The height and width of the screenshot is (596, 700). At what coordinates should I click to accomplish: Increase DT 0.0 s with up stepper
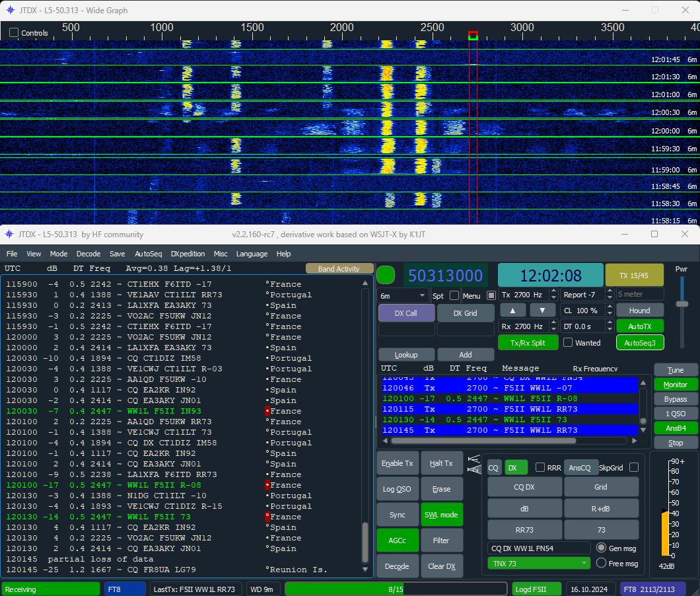(610, 323)
